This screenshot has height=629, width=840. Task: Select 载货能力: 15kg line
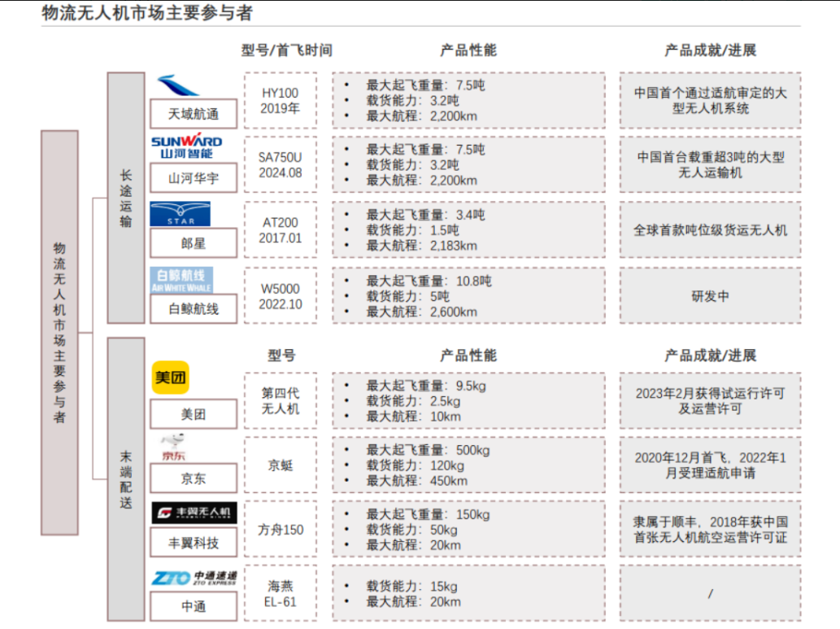412,586
